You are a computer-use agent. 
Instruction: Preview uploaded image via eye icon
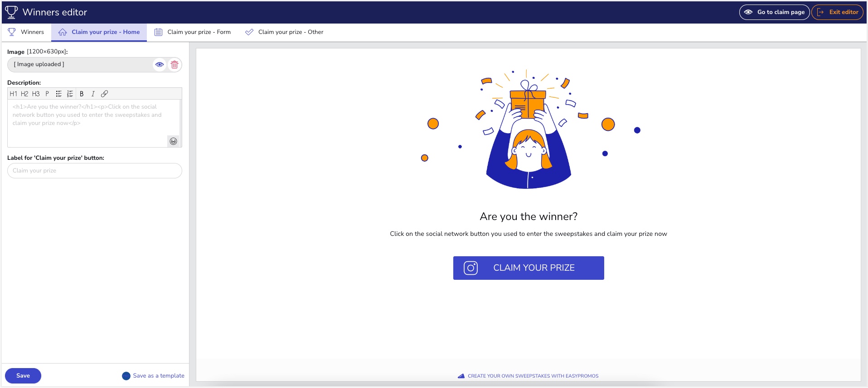[x=160, y=65]
